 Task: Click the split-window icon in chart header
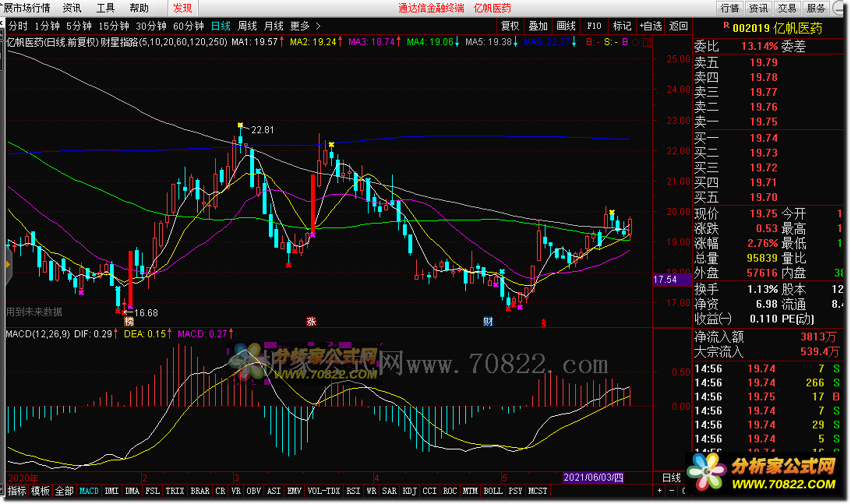(646, 42)
